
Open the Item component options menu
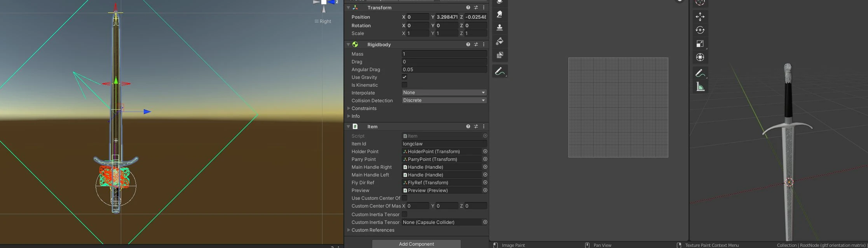click(x=484, y=126)
